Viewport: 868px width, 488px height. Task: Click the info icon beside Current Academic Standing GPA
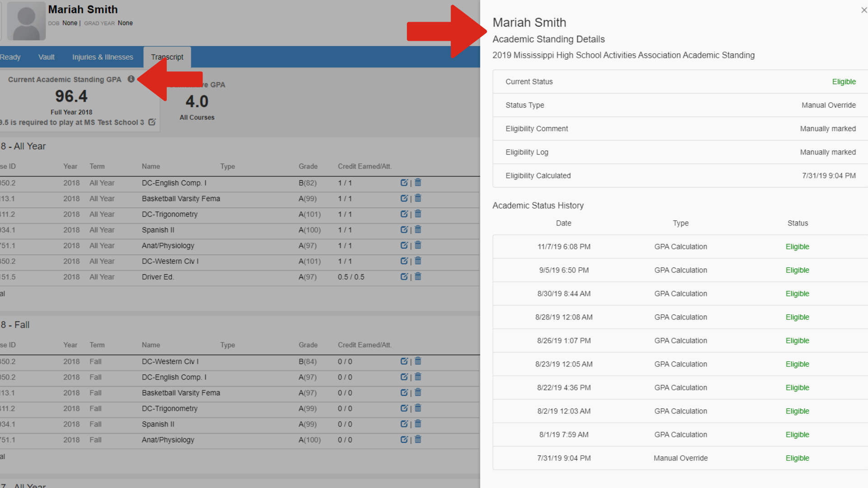point(131,79)
